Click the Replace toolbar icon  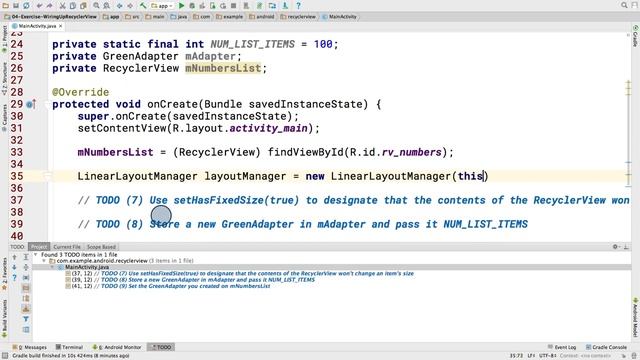pos(106,6)
